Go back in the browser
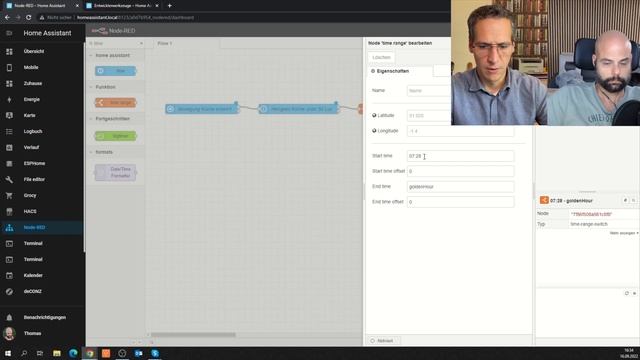Viewport: 640px width, 360px height. 7,18
